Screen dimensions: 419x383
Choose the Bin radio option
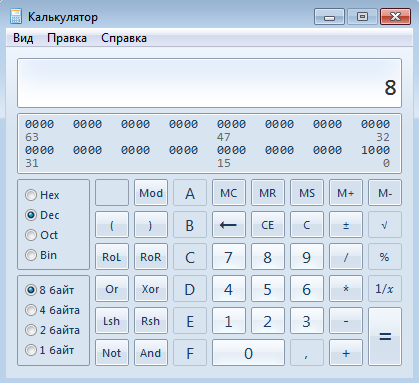click(41, 255)
